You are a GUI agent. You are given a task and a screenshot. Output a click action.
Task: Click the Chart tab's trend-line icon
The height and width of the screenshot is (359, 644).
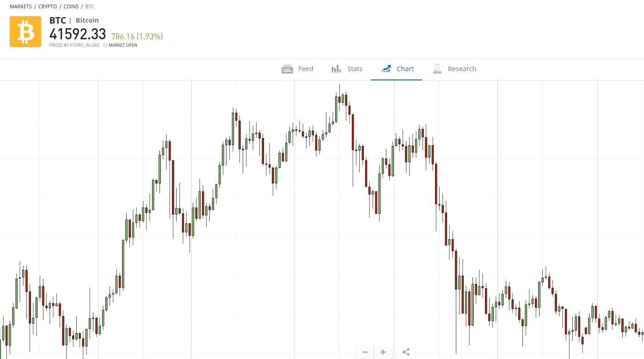(386, 69)
